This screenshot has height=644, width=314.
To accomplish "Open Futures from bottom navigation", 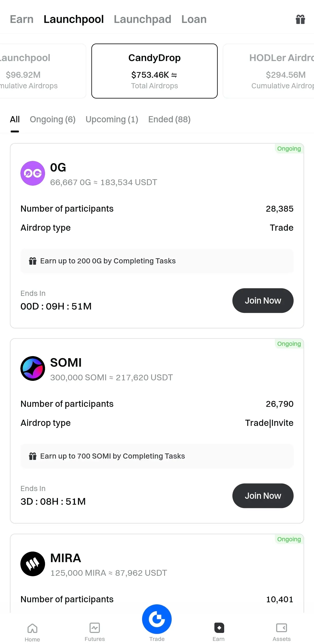I will pos(95,632).
